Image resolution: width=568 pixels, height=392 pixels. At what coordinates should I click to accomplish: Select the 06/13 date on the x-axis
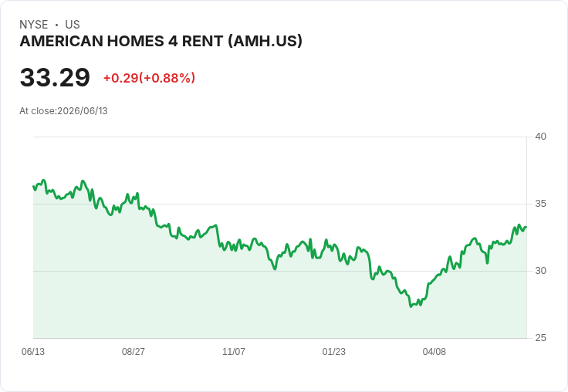tap(33, 351)
